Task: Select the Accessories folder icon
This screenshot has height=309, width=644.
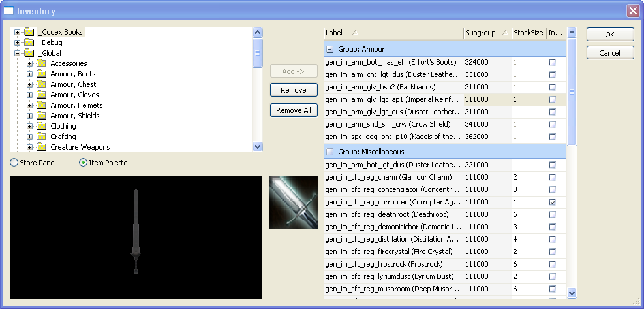Action: tap(41, 63)
